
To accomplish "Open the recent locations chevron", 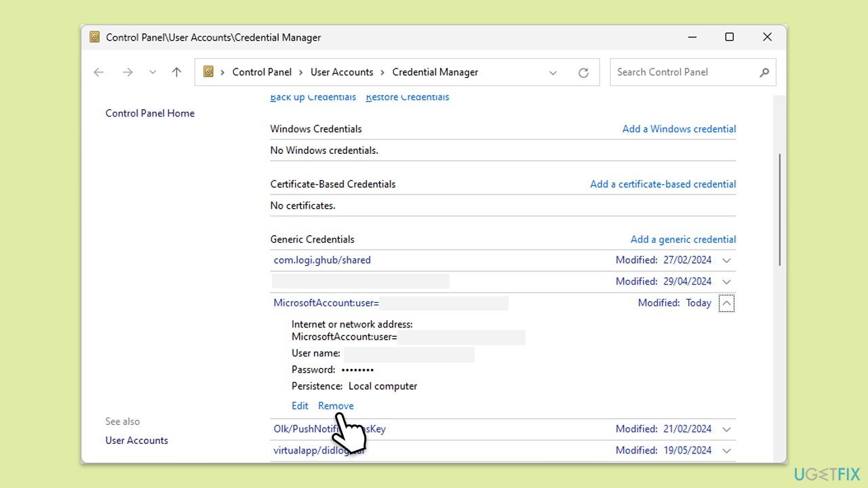I will click(153, 73).
